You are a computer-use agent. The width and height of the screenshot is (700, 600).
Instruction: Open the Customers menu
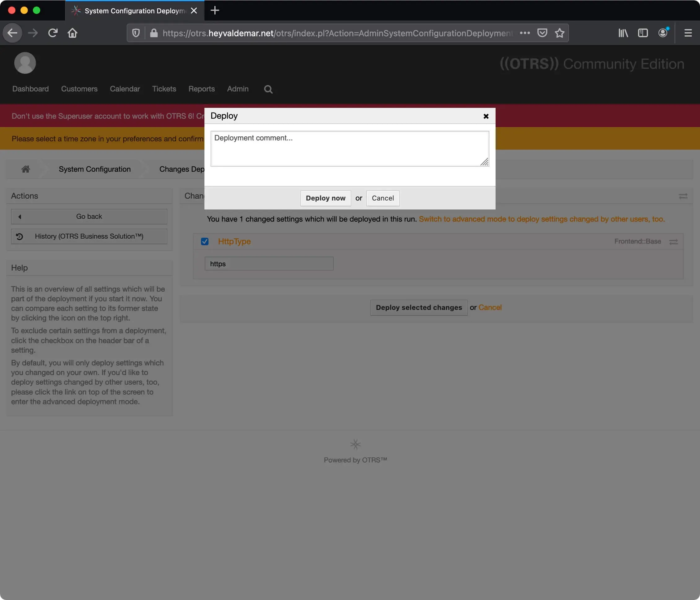(x=79, y=89)
